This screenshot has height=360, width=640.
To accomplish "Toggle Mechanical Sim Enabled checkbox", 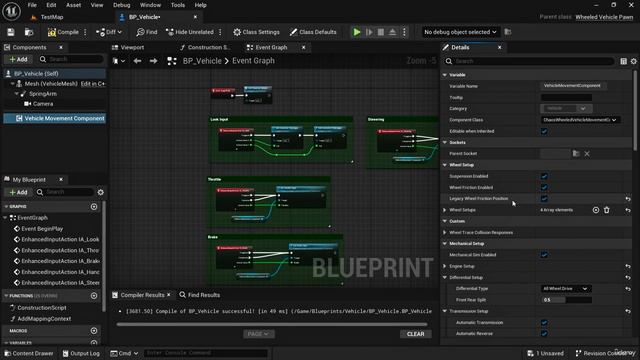I will pos(544,255).
